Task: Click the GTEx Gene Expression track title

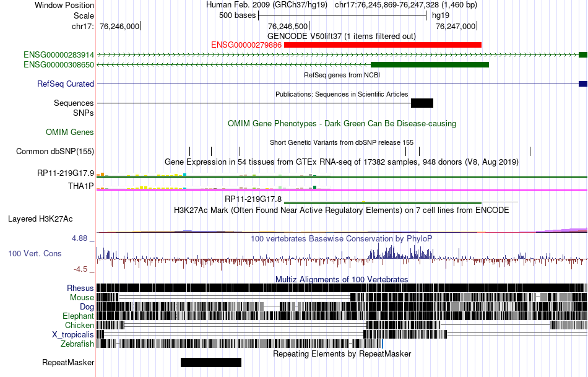Action: 342,162
